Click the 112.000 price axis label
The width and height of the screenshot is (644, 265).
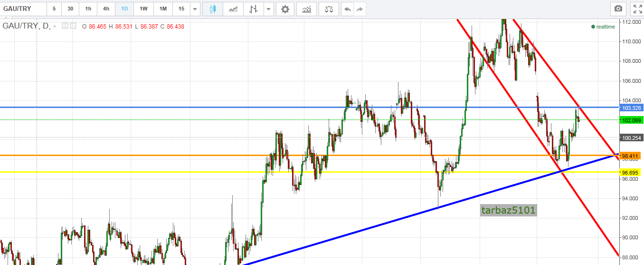pos(631,22)
